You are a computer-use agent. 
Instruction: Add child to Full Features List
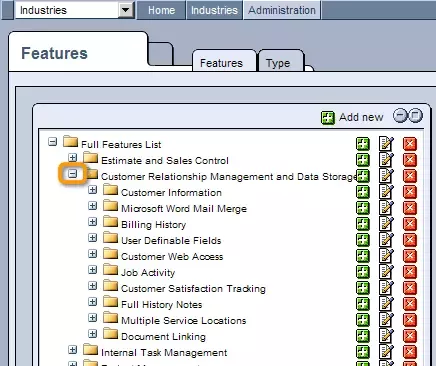[363, 144]
